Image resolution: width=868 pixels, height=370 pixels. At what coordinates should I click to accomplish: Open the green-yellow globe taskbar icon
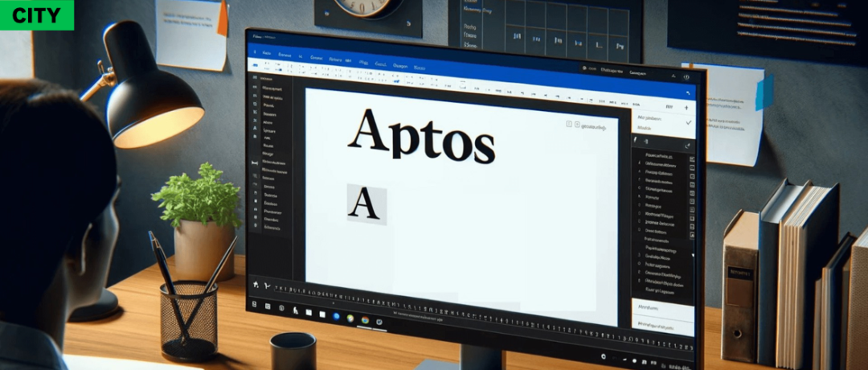click(x=350, y=318)
